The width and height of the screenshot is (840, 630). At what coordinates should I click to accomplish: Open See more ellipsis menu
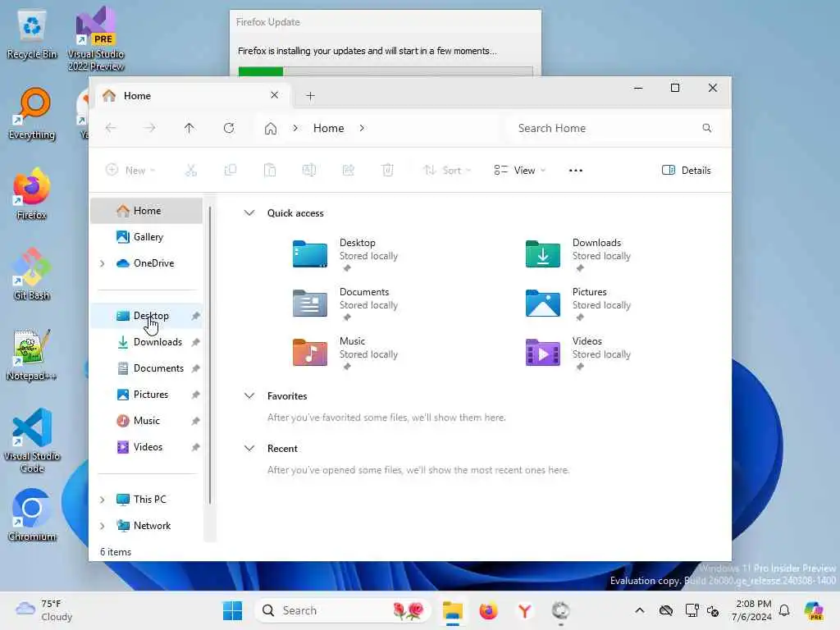click(x=575, y=171)
